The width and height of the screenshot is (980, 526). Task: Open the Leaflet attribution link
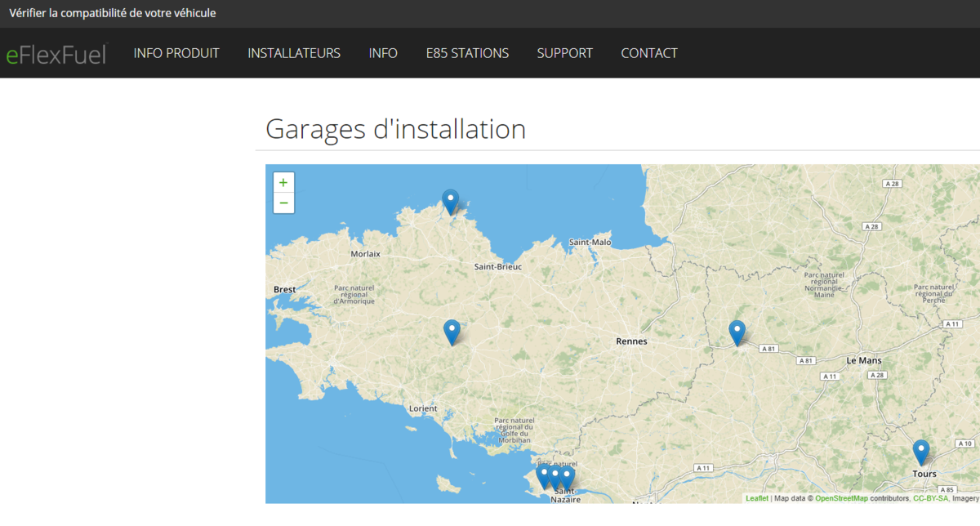click(x=756, y=498)
